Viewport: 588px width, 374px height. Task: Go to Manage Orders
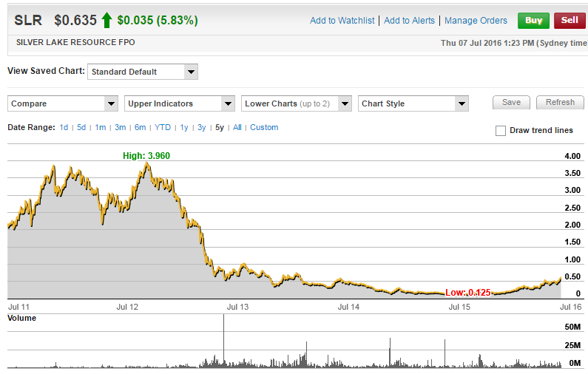pos(476,21)
